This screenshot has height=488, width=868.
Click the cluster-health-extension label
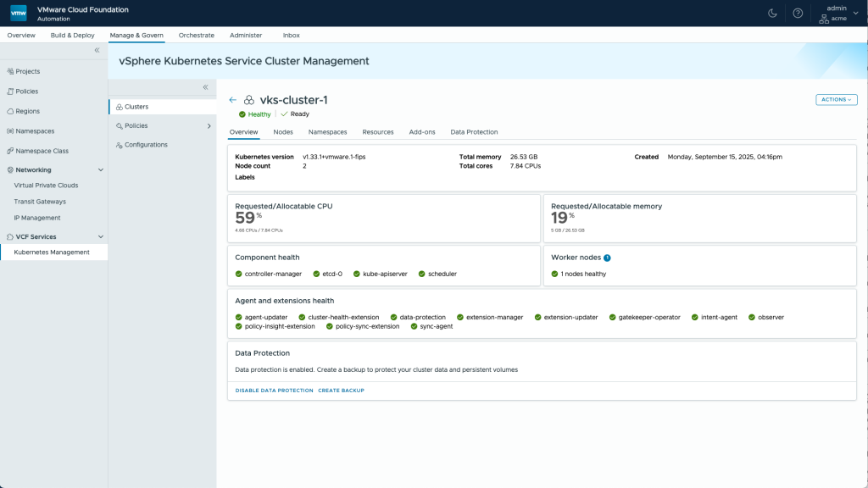[343, 318]
